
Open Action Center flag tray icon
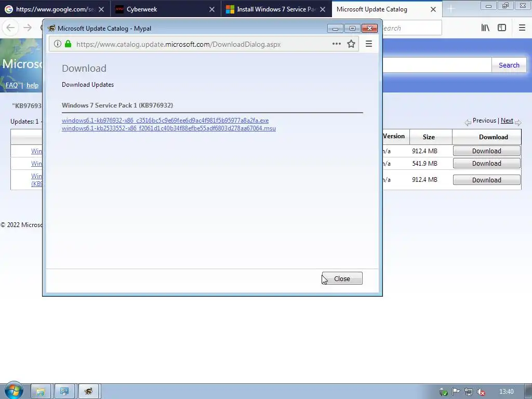pyautogui.click(x=456, y=392)
